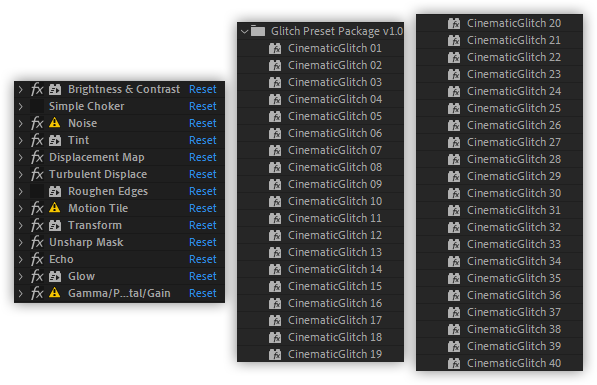This screenshot has height=385, width=597.
Task: Select the CinematicGlitch 39 preset name
Action: click(x=514, y=346)
